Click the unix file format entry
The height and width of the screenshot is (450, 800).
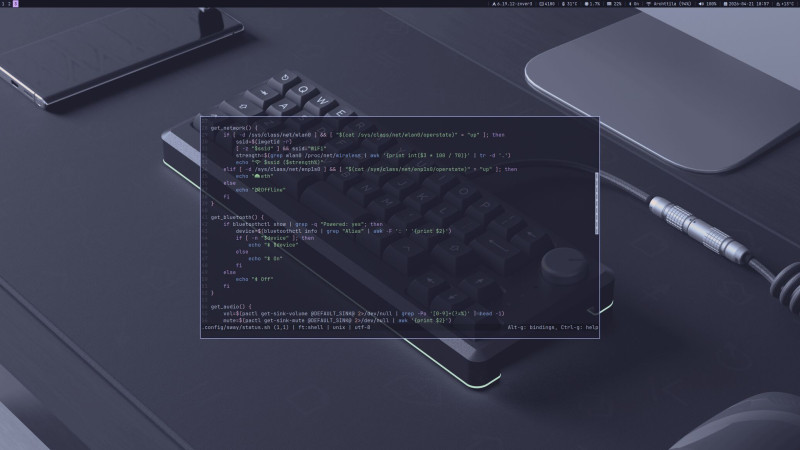coord(339,328)
